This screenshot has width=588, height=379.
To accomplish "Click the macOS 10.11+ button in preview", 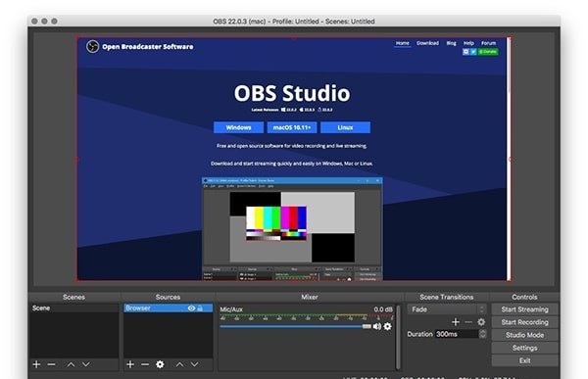I will [292, 127].
